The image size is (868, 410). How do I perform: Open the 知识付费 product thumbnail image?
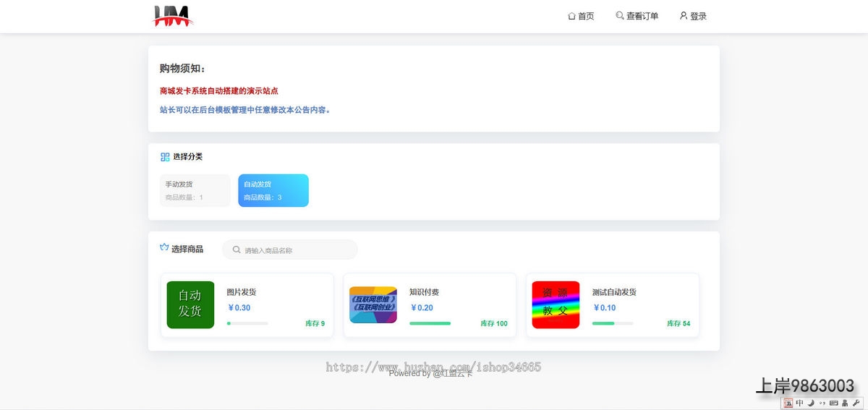coord(373,304)
